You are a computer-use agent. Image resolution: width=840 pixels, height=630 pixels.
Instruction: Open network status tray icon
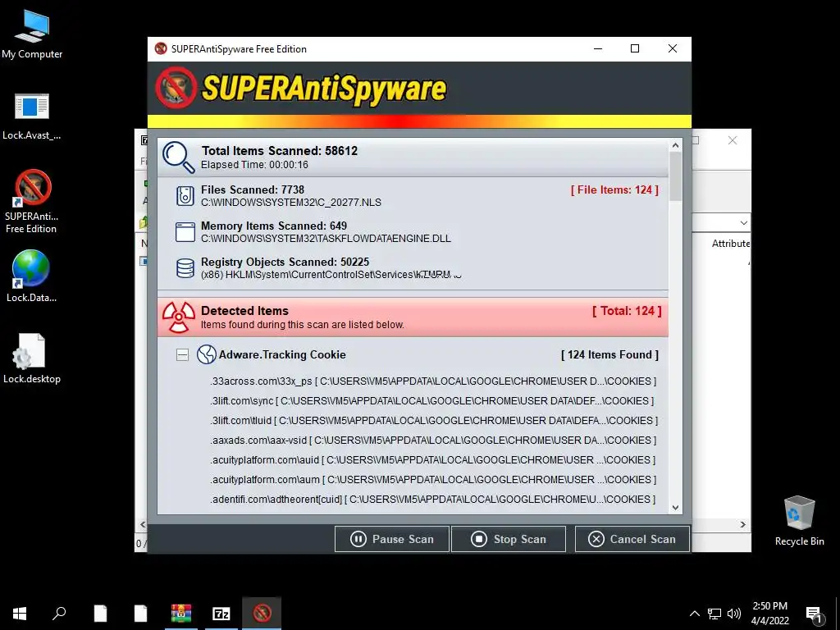pyautogui.click(x=714, y=614)
